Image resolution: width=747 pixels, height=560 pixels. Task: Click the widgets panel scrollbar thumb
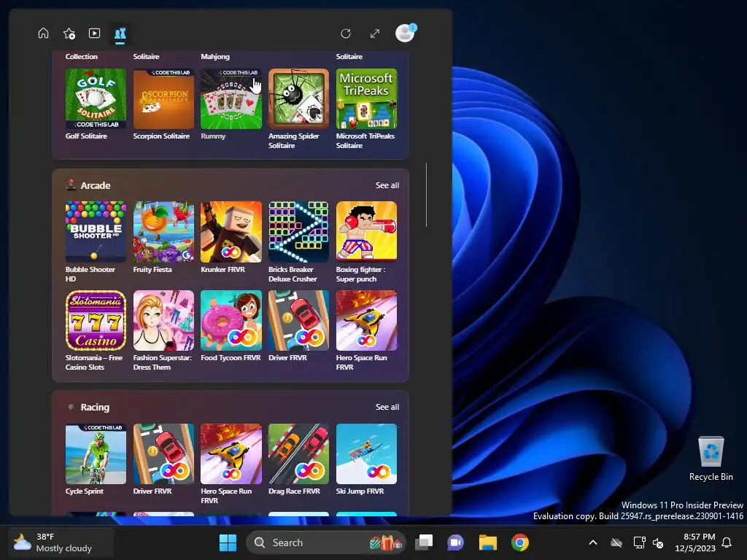tap(426, 194)
